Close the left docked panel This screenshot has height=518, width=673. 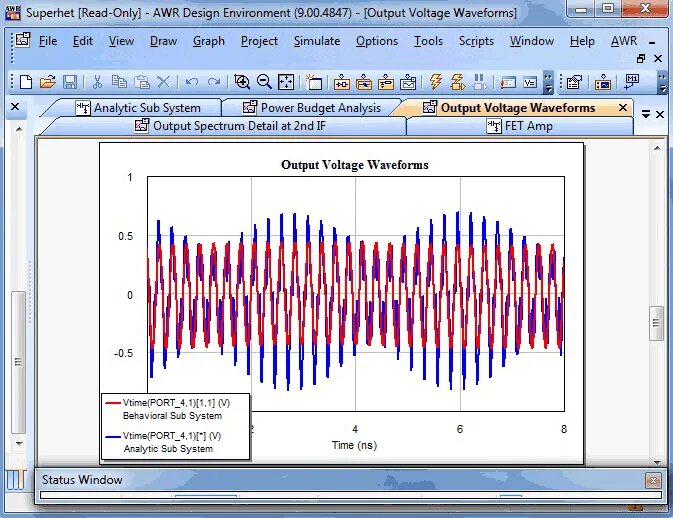[x=15, y=106]
